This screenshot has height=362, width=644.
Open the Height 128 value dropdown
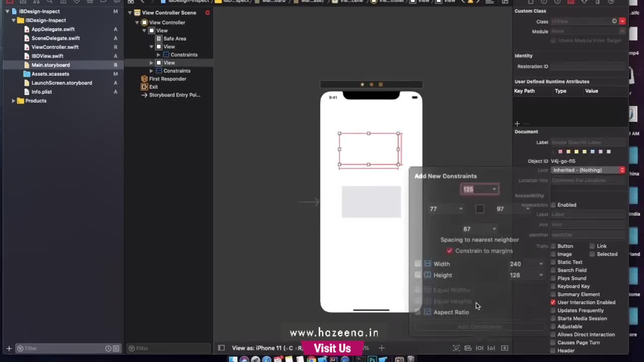[541, 276]
